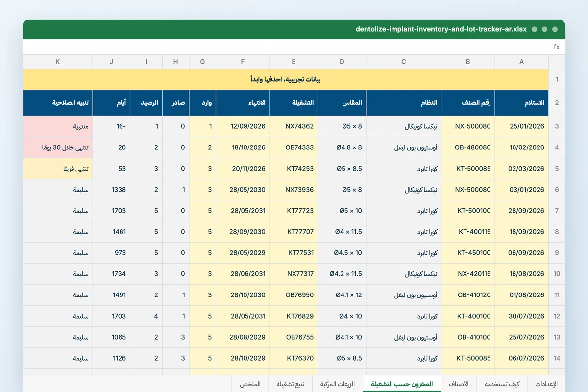The width and height of the screenshot is (588, 392).
Task: Select item number OB-410120
Action: pyautogui.click(x=468, y=295)
